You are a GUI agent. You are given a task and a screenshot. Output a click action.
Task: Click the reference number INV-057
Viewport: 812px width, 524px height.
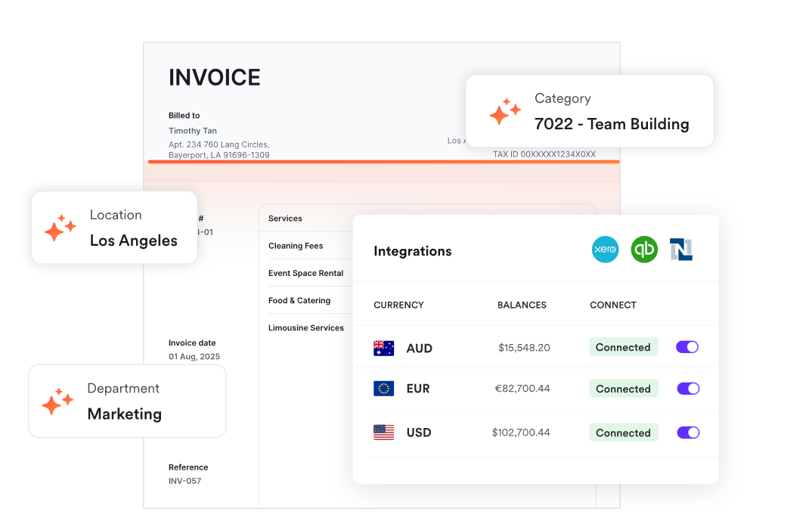pos(185,481)
